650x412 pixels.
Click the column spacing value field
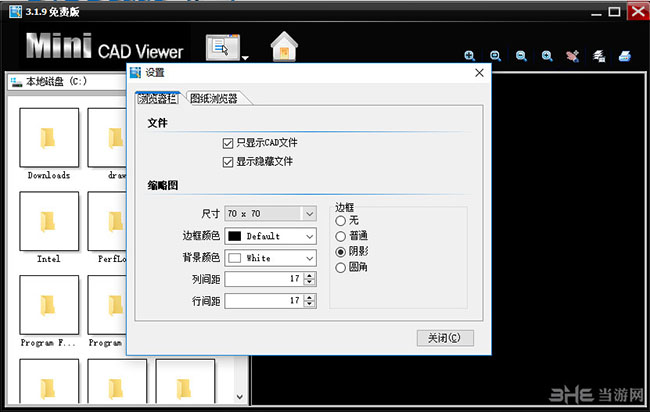(x=264, y=279)
